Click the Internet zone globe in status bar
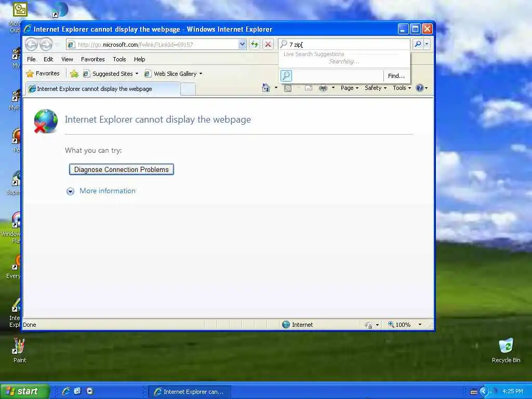Image resolution: width=532 pixels, height=399 pixels. pos(286,325)
